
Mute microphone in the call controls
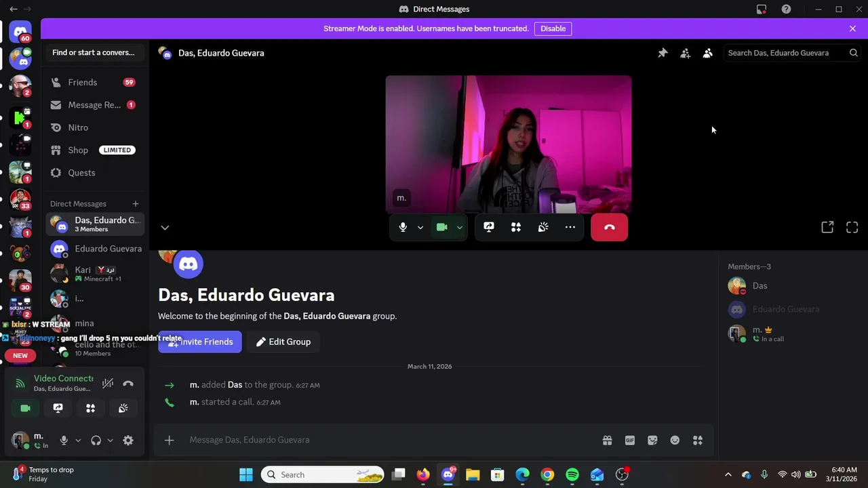(403, 228)
